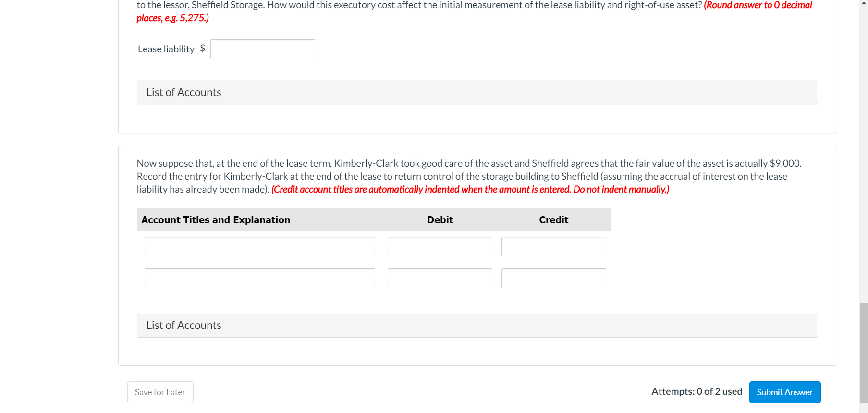This screenshot has width=868, height=413.
Task: Click the Lease liability dollar amount input field
Action: [262, 49]
